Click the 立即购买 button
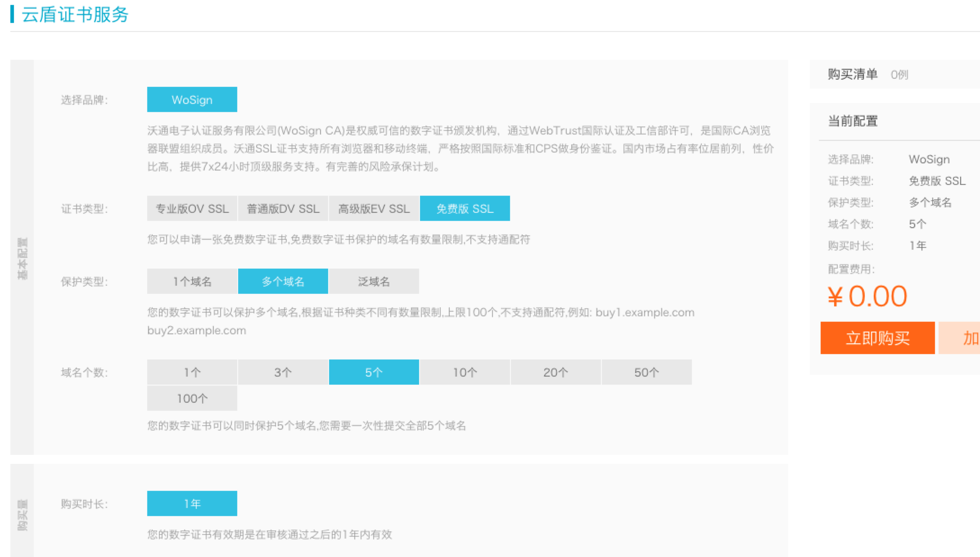980x557 pixels. coord(877,338)
